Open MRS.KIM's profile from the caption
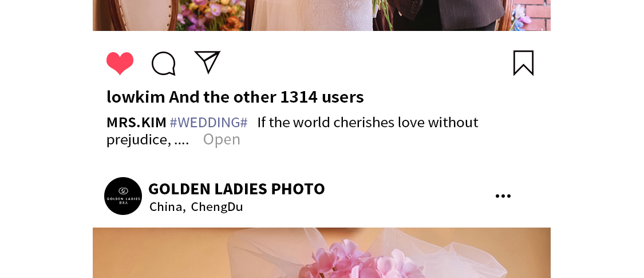644x278 pixels. 136,123
